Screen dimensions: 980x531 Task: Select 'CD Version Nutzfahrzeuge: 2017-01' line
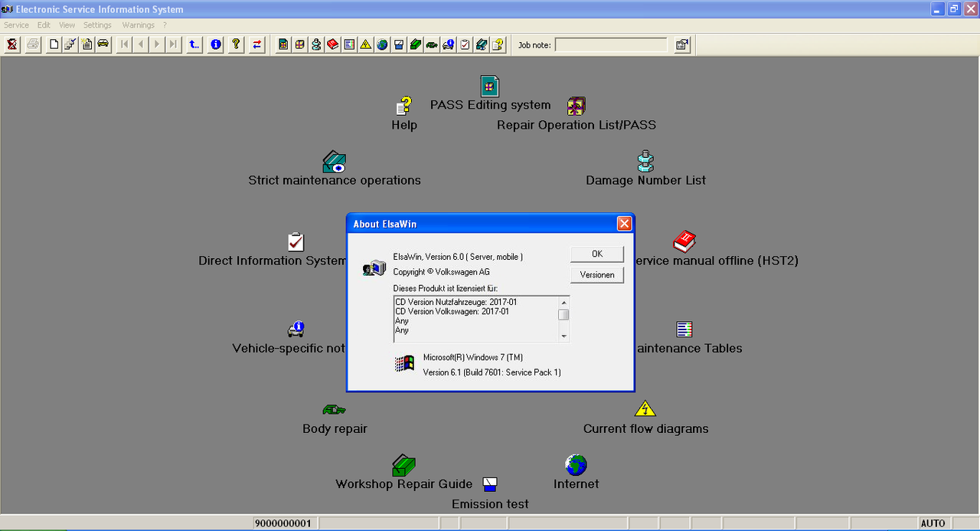tap(456, 302)
